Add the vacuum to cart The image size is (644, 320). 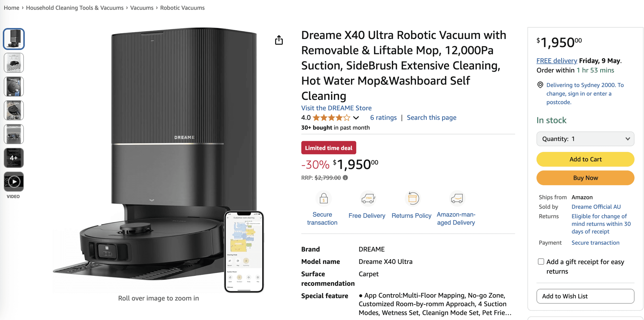point(585,159)
